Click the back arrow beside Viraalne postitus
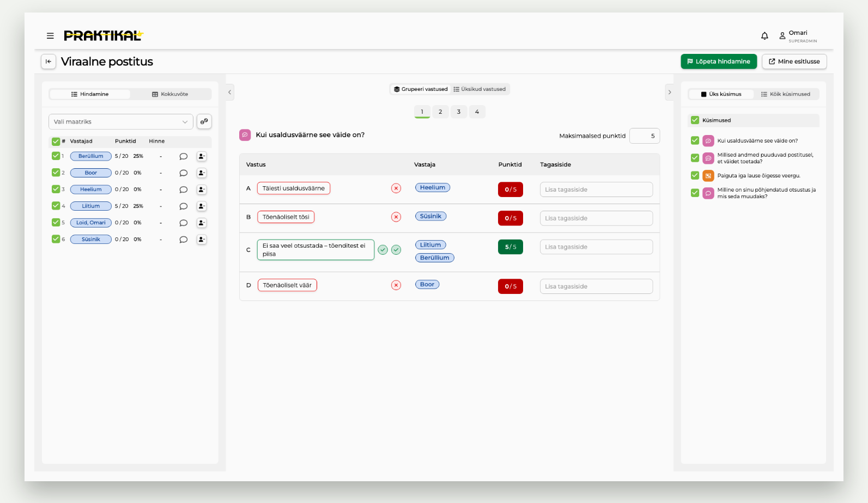The image size is (868, 503). click(x=48, y=62)
